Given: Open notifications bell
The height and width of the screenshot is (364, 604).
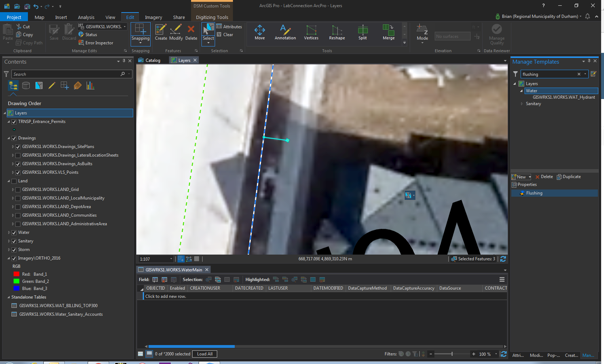Looking at the screenshot, I should pos(588,16).
